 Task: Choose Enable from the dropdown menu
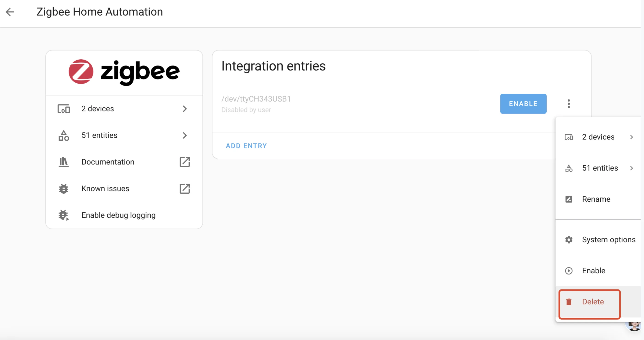(598, 271)
